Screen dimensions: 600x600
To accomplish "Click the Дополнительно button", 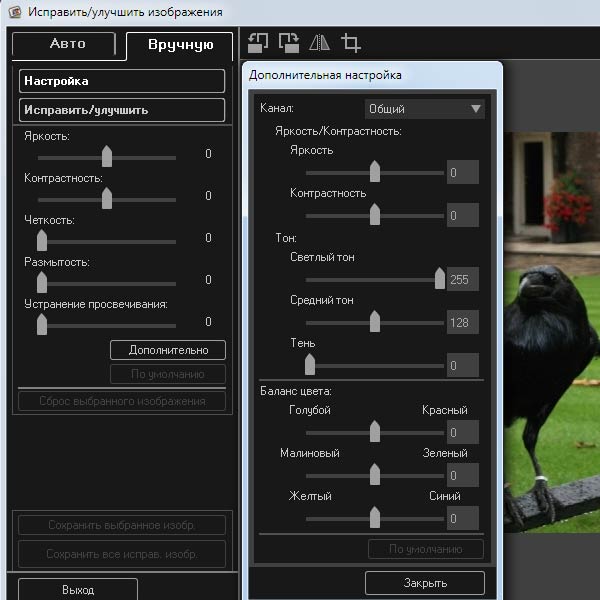I will pos(168,350).
